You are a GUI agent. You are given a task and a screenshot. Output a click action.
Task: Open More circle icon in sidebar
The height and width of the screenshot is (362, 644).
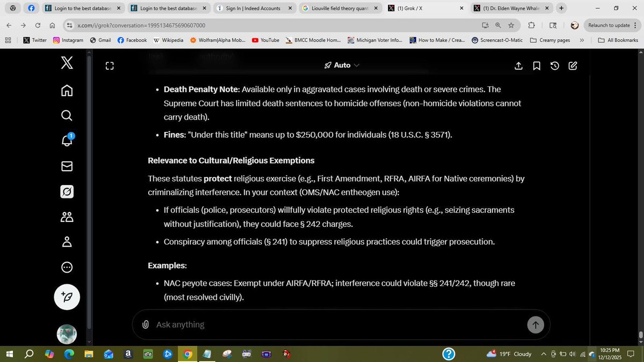[x=67, y=267]
